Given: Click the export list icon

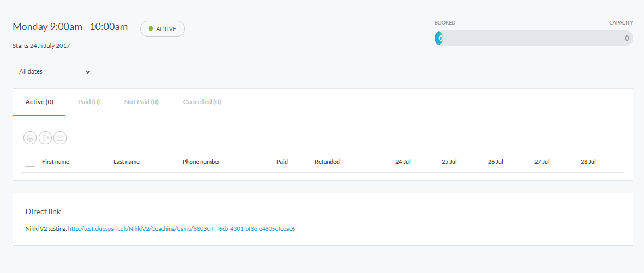Looking at the screenshot, I should click(45, 138).
